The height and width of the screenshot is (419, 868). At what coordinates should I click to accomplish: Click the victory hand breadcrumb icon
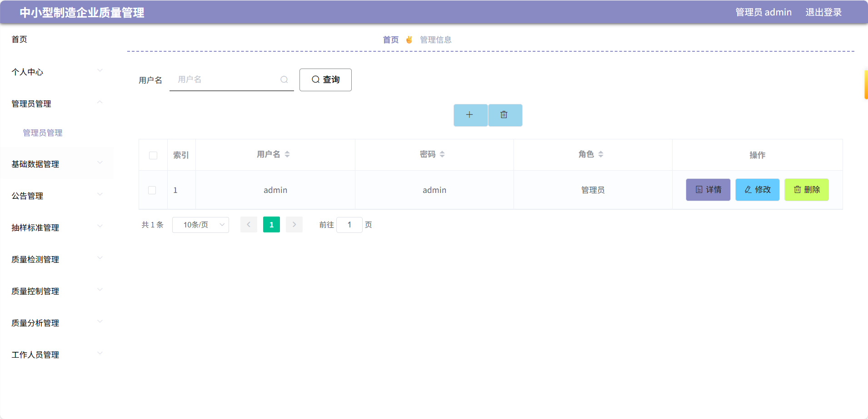pos(409,39)
